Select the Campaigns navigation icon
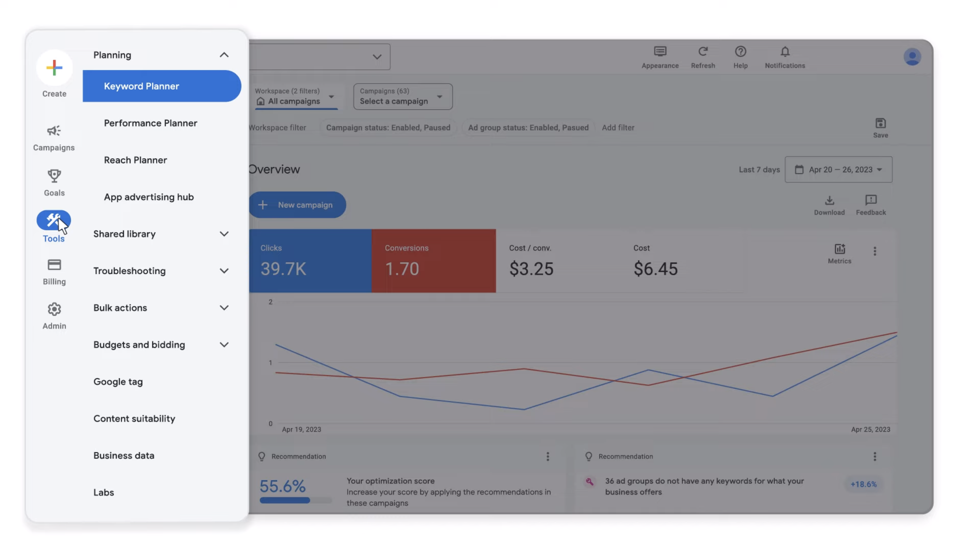This screenshot has height=547, width=980. [x=54, y=137]
